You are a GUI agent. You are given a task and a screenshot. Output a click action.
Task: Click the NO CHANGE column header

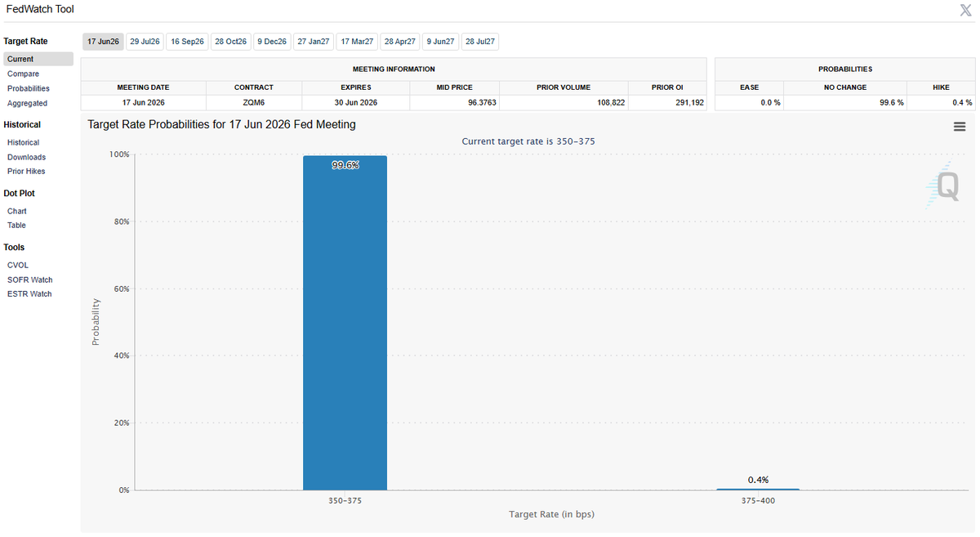(845, 87)
